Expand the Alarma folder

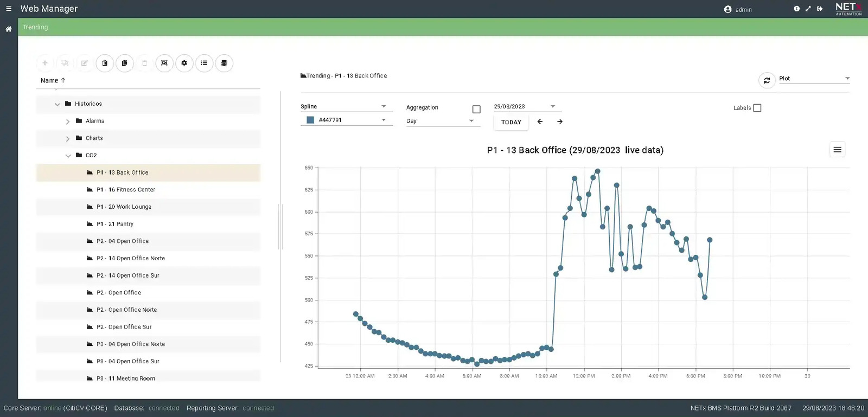[68, 121]
